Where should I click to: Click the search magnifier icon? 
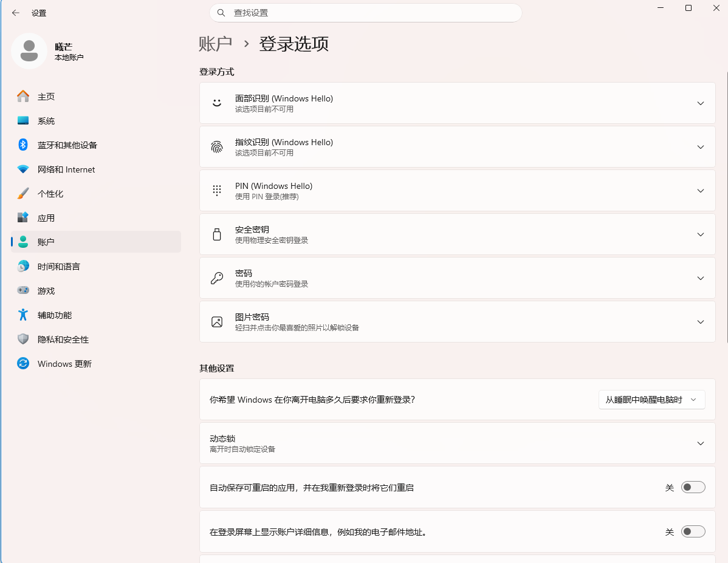coord(221,13)
